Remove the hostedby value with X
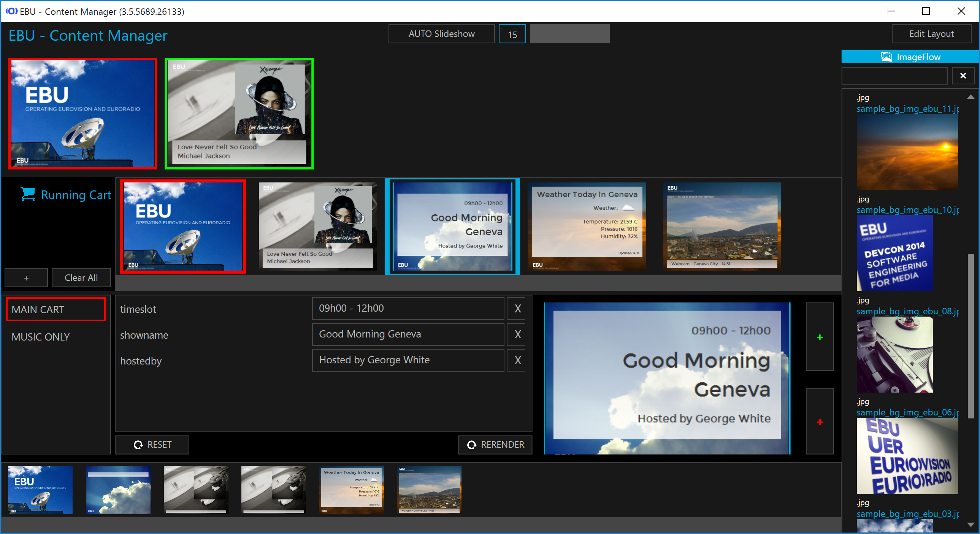Viewport: 980px width, 534px height. click(517, 360)
